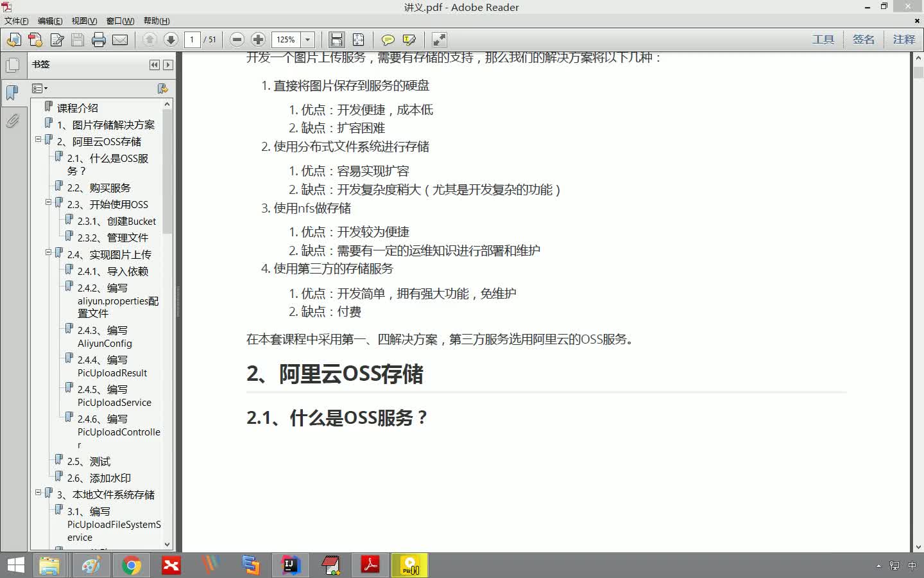
Task: Open IntelliJ IDEA from taskbar
Action: coord(291,565)
